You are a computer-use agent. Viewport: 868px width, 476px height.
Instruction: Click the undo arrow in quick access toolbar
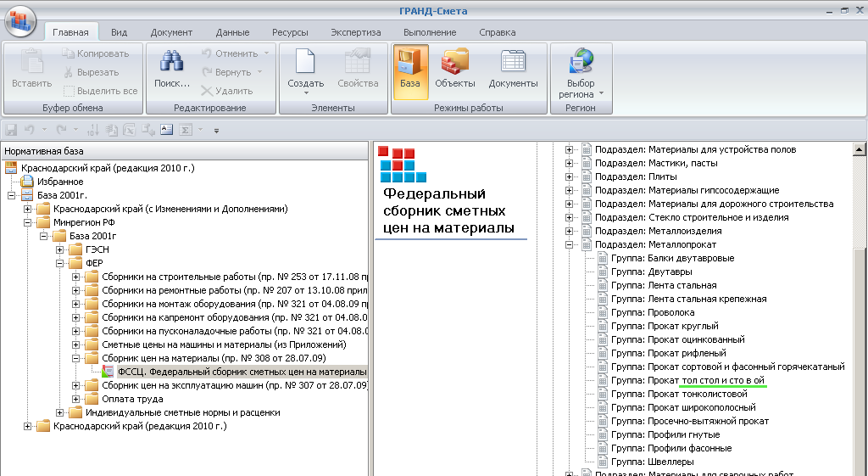click(30, 130)
